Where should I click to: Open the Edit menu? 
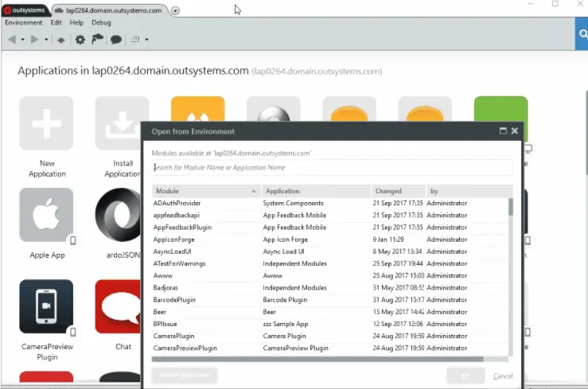coord(56,22)
